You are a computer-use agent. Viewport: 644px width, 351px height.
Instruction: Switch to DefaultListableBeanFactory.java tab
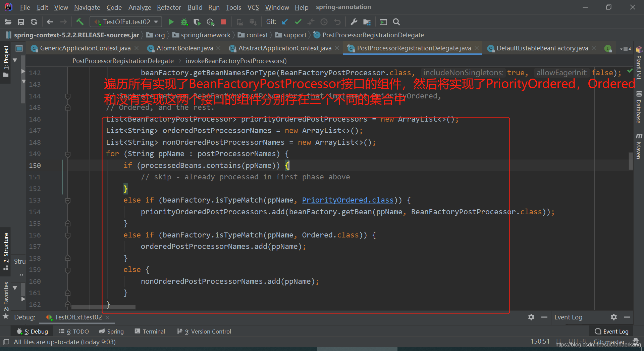(542, 48)
